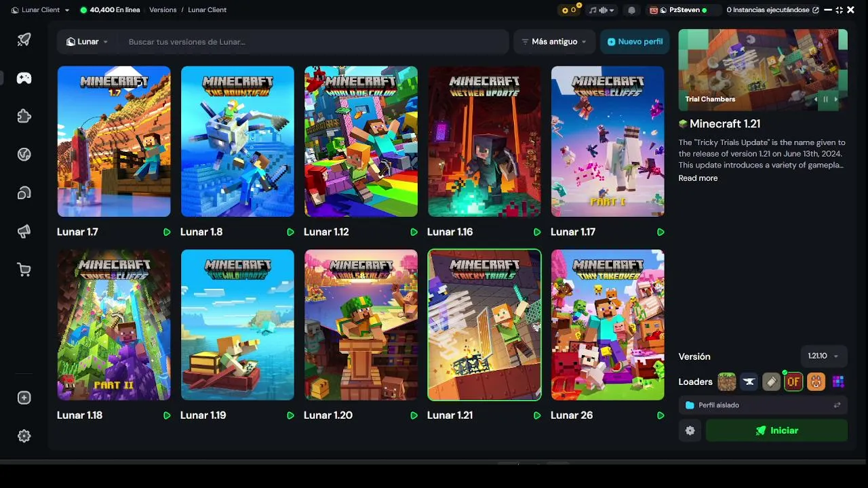Open the Más antiguo sort dropdown

(555, 41)
